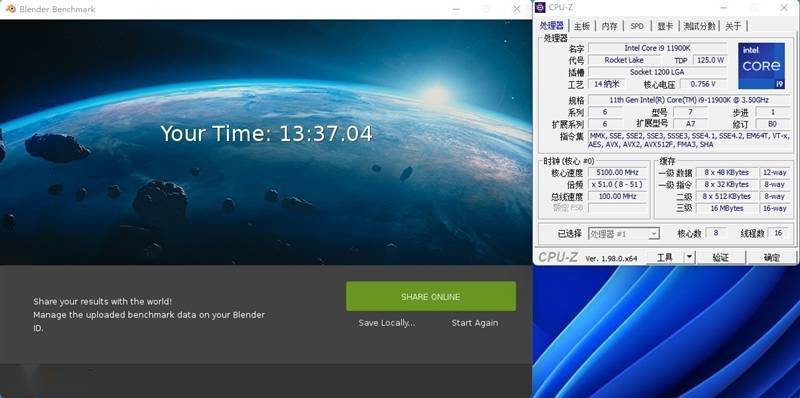Screen dimensions: 800x398
Task: Switch to the 显卡 tab
Action: pyautogui.click(x=665, y=26)
